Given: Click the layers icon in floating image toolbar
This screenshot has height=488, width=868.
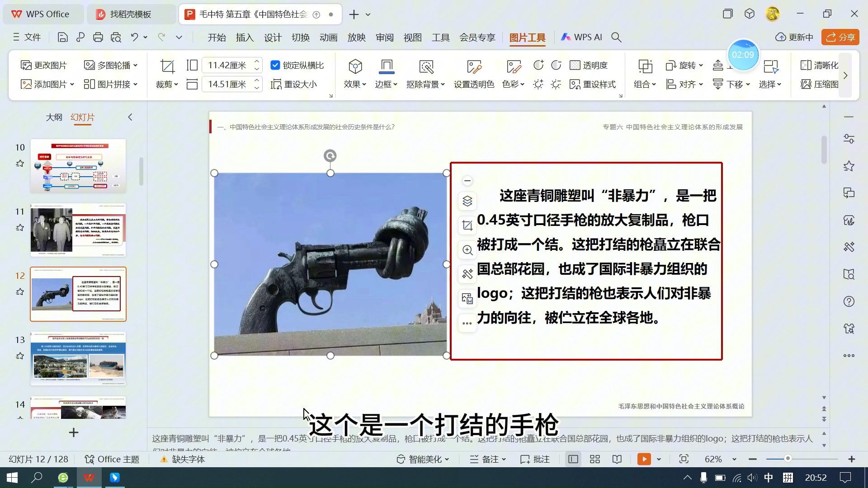Looking at the screenshot, I should pos(467,201).
